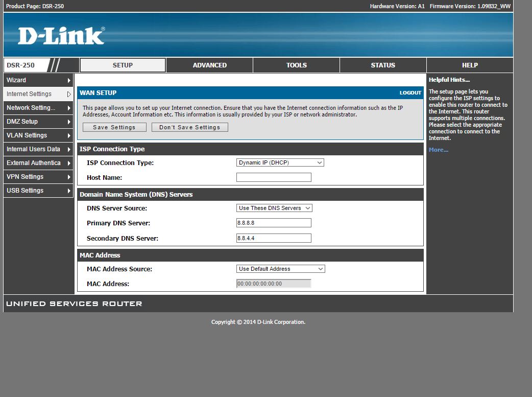Open DMZ Setup sidebar item
Screen dimensions: 532x397
coord(38,122)
